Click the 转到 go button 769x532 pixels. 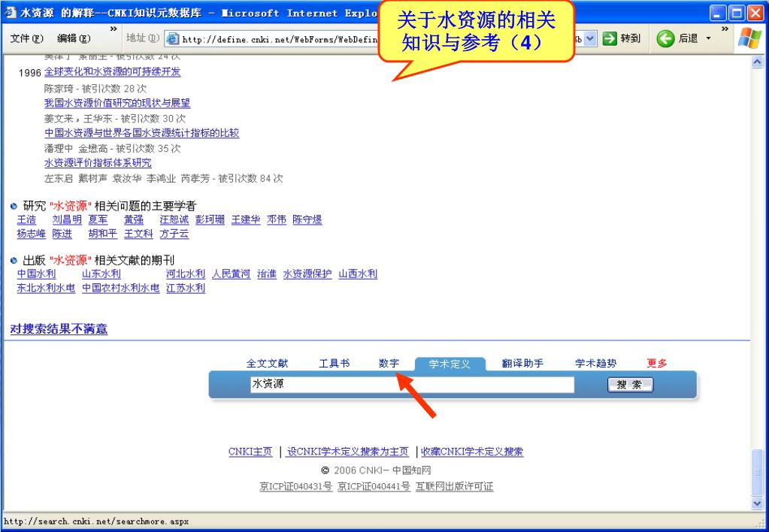[x=622, y=38]
